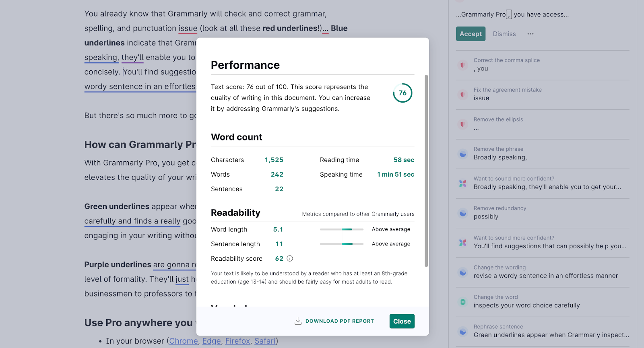Click red shield icon beside Remove the ellipsis
Viewport: 644px width, 348px height.
(463, 124)
